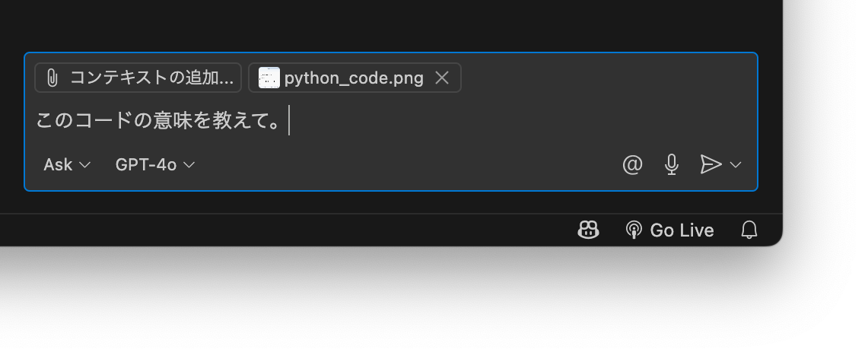
Task: Send the message with paper-plane icon
Action: click(711, 164)
